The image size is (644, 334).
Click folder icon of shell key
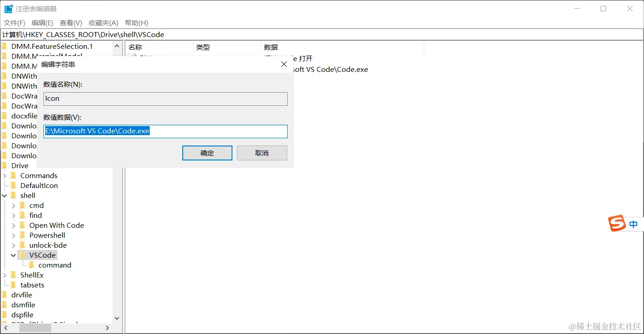tap(14, 195)
